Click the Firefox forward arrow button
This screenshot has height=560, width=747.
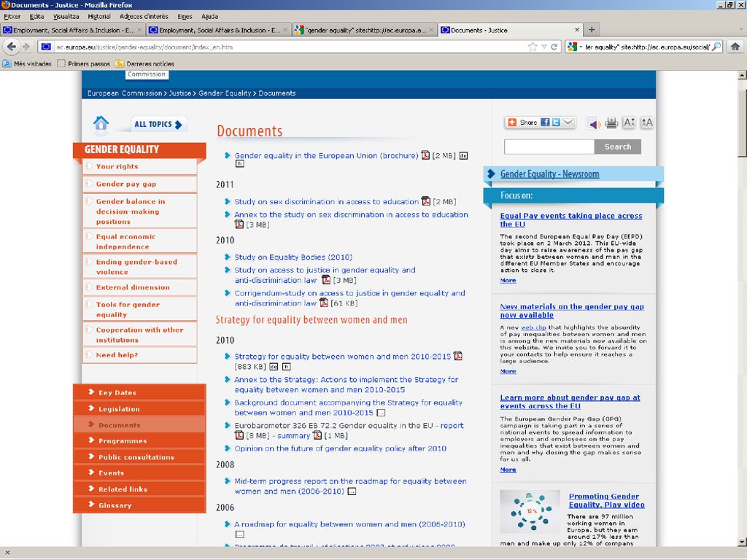(26, 47)
